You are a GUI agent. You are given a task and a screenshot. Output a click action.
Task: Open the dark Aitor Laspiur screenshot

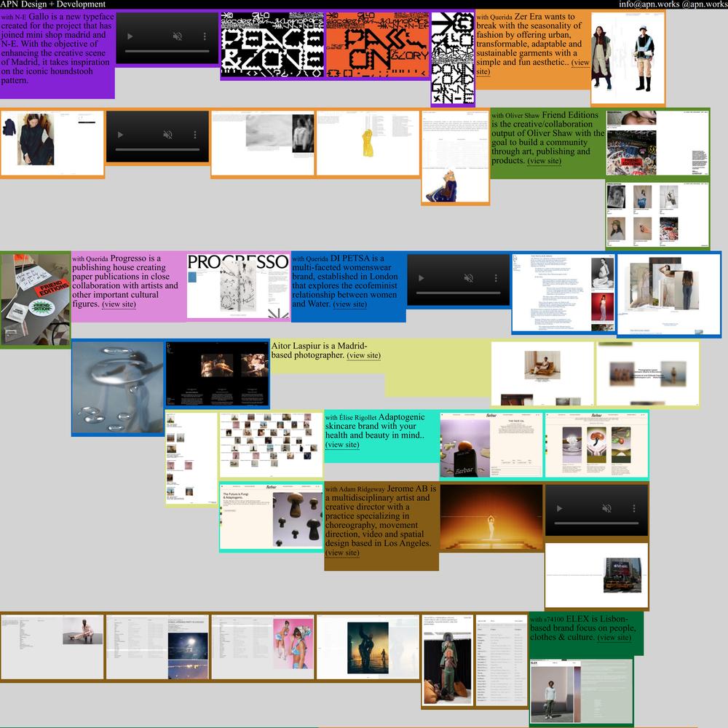pos(217,373)
